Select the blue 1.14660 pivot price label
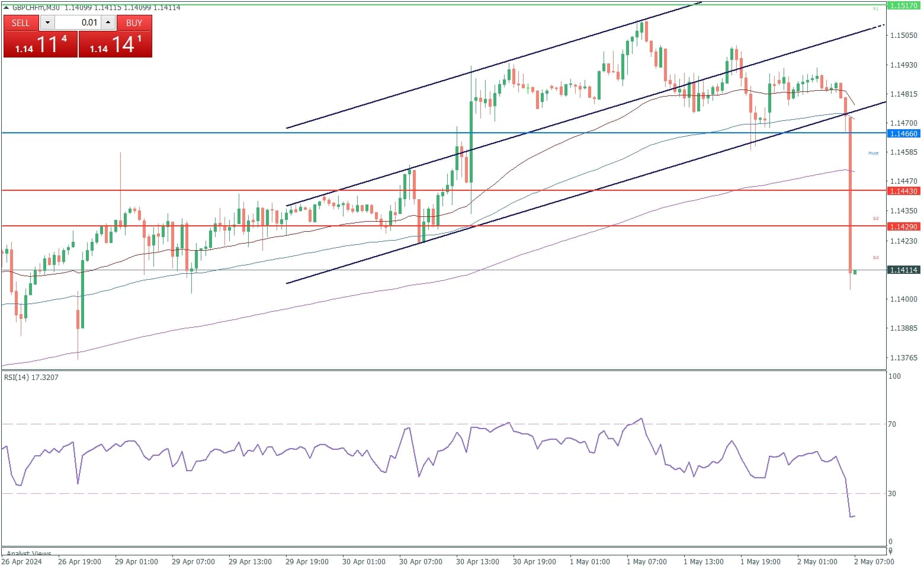The image size is (924, 569). 903,133
